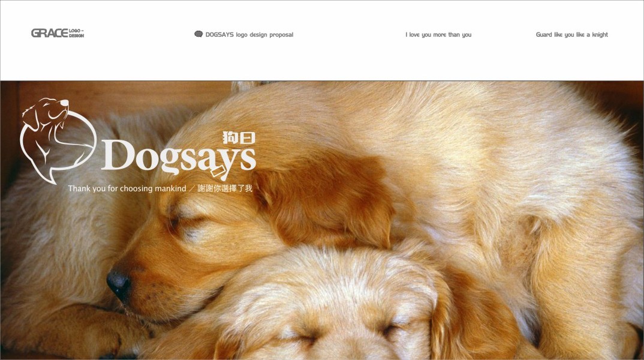The width and height of the screenshot is (644, 360).
Task: Click the sleeping puppy's black nose
Action: [x=119, y=283]
